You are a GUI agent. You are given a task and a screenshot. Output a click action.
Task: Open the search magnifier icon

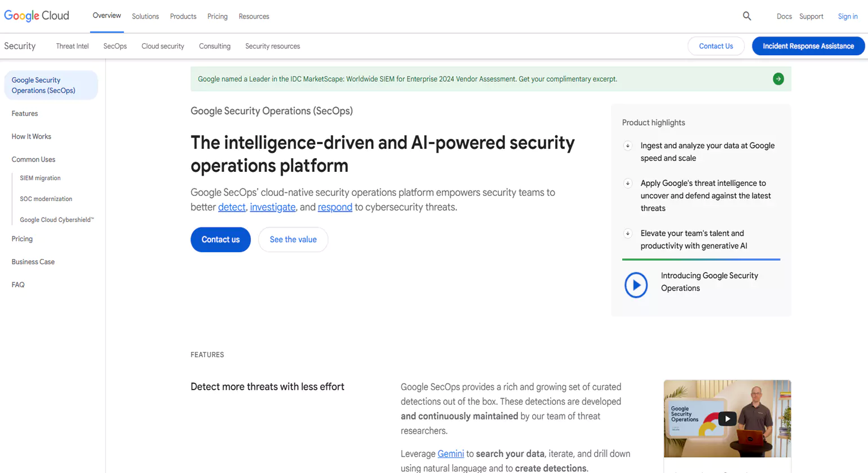pyautogui.click(x=746, y=16)
